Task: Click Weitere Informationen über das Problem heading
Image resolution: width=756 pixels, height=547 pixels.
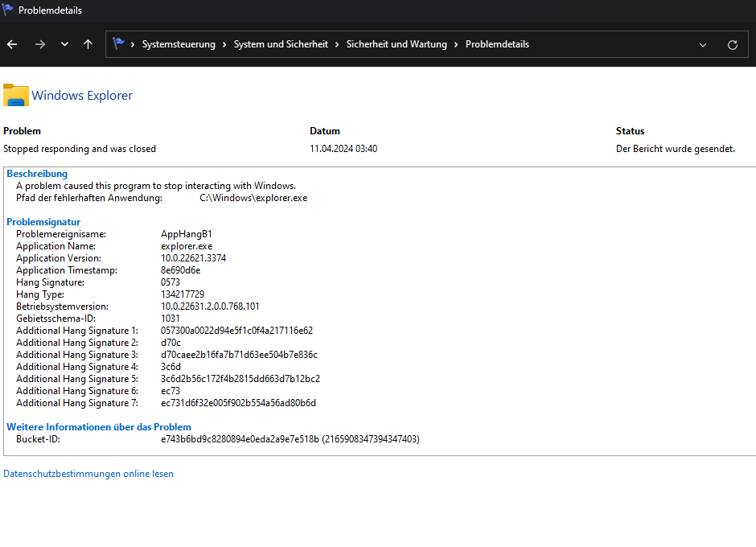Action: [99, 427]
